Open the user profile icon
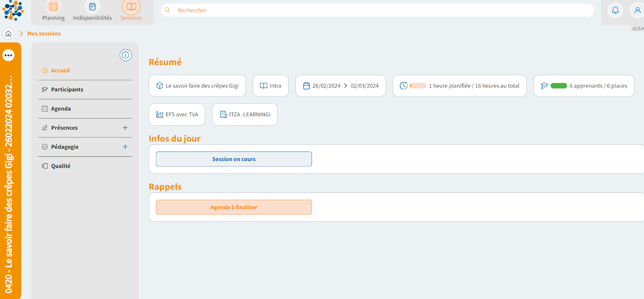Viewport: 644px width, 299px height. point(637,10)
